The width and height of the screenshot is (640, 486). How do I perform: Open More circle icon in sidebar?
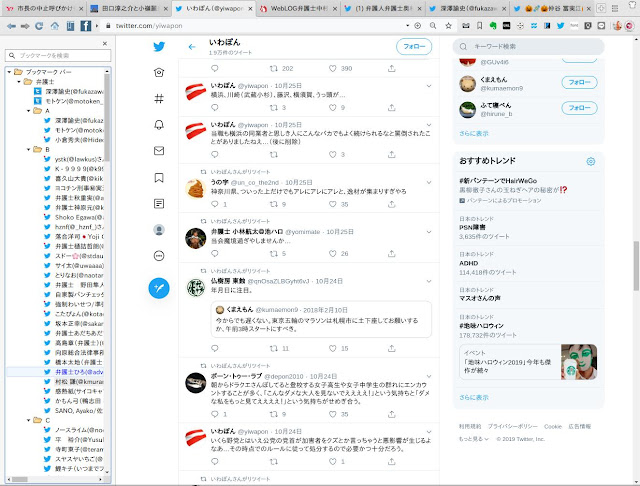coord(159,256)
